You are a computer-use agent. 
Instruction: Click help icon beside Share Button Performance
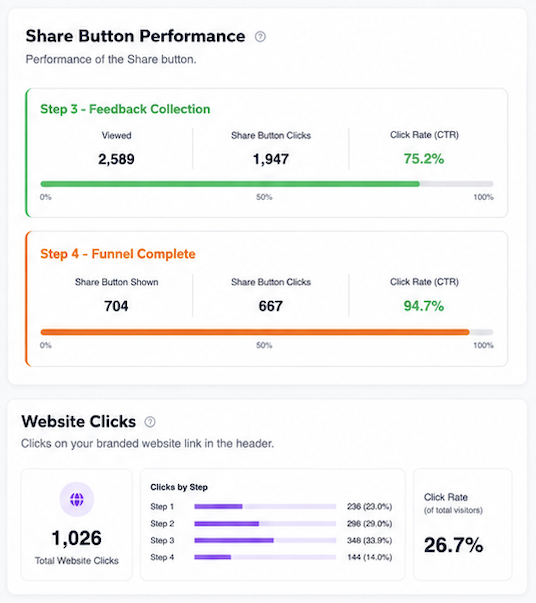tap(260, 37)
